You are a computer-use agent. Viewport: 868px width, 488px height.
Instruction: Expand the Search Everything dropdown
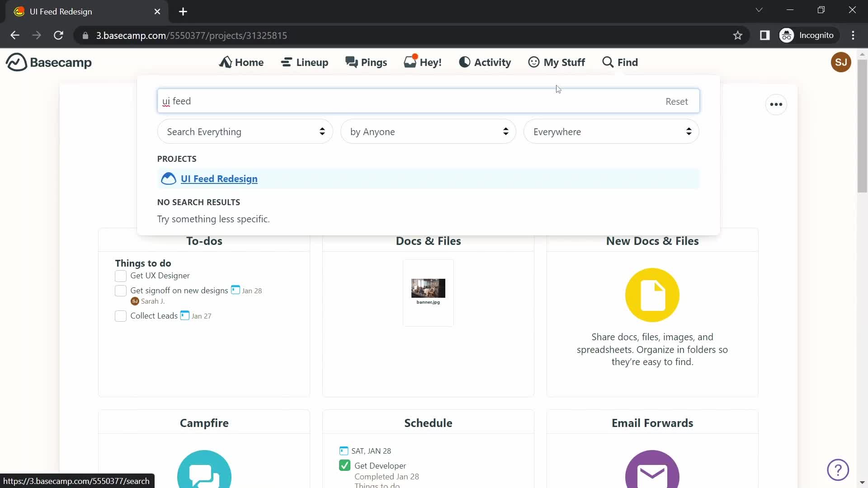click(x=245, y=131)
